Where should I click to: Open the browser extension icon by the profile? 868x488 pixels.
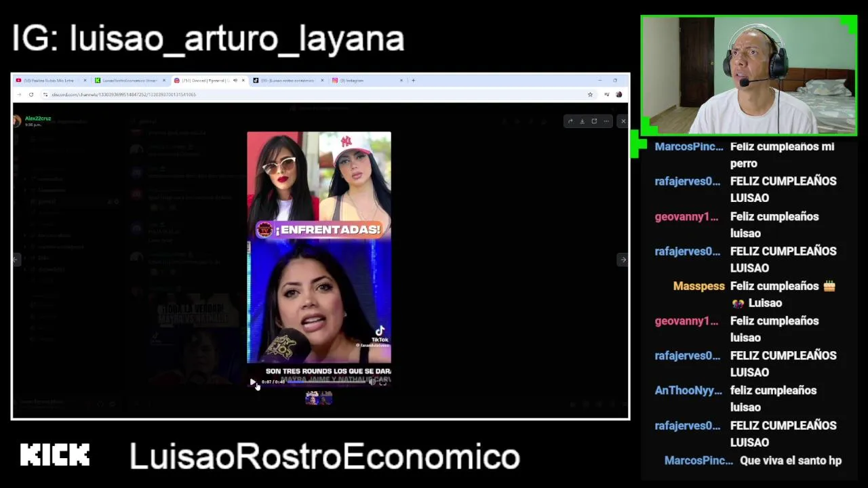pyautogui.click(x=606, y=95)
